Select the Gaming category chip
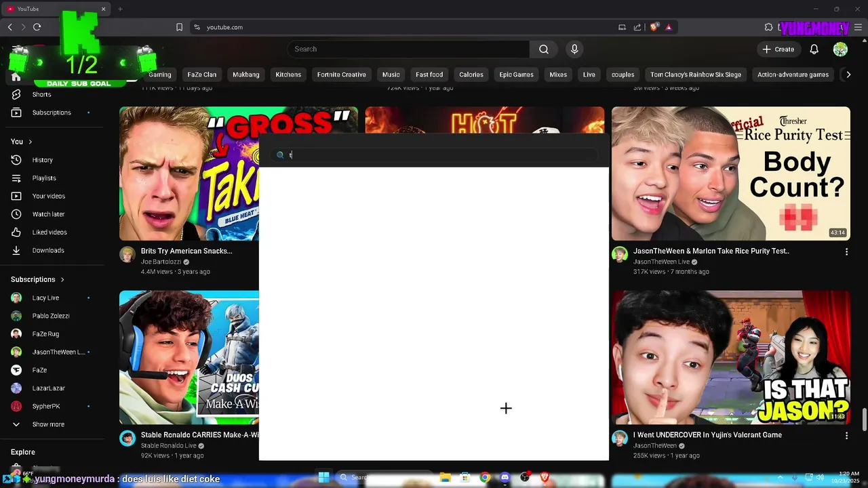 [160, 75]
